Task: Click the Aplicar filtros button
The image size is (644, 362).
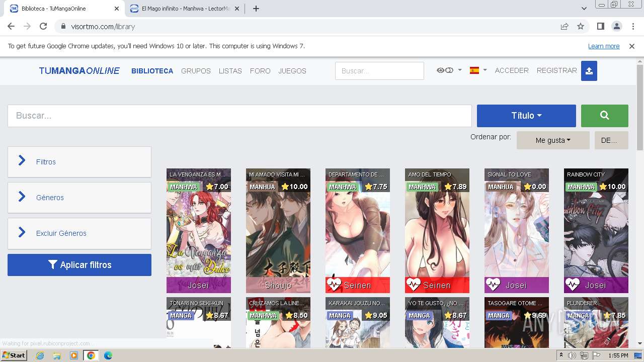Action: click(79, 265)
